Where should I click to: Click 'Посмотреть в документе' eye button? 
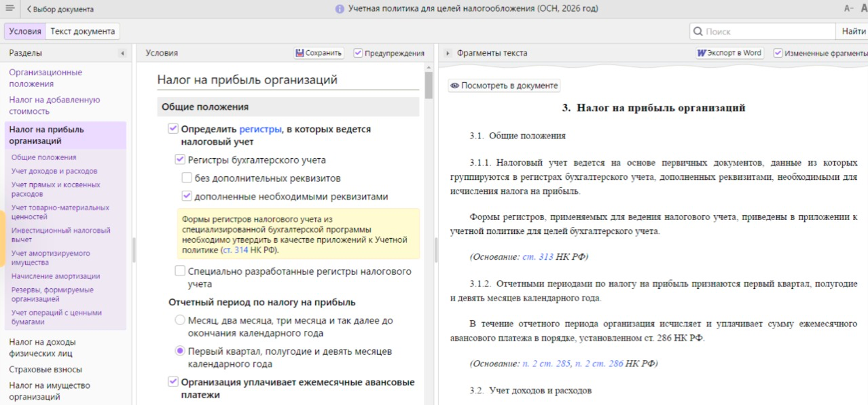(504, 85)
